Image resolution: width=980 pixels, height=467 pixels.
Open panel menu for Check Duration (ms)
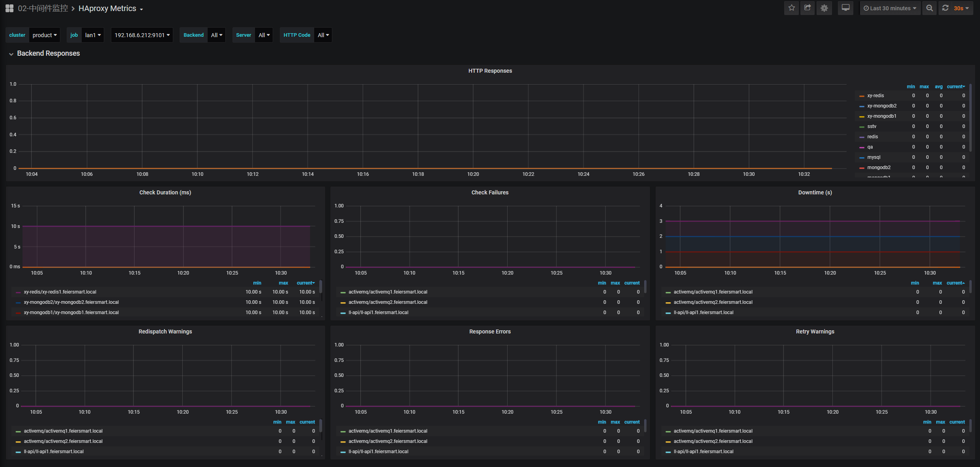click(165, 192)
